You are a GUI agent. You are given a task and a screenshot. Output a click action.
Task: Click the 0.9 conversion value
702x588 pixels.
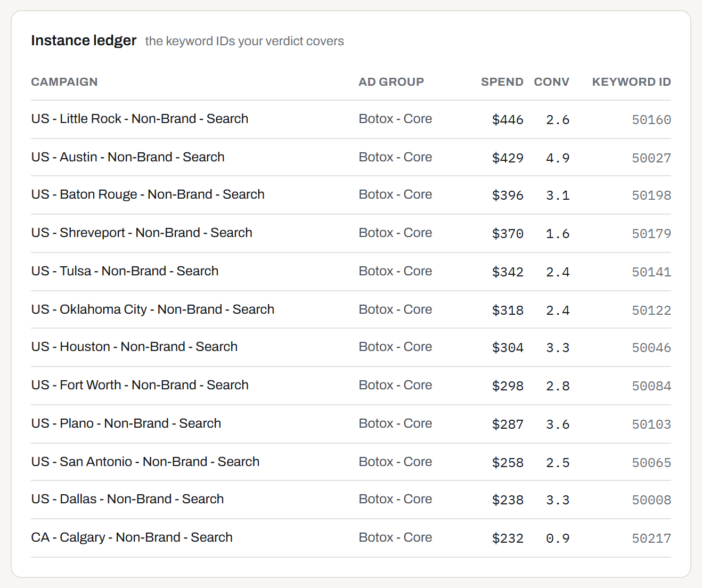pyautogui.click(x=558, y=538)
